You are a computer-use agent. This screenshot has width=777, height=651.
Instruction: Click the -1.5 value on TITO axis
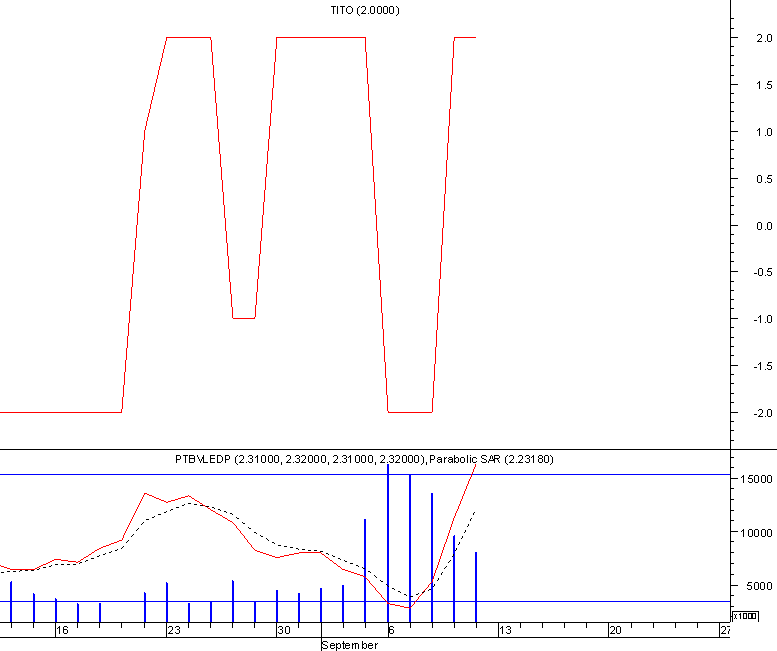click(763, 366)
